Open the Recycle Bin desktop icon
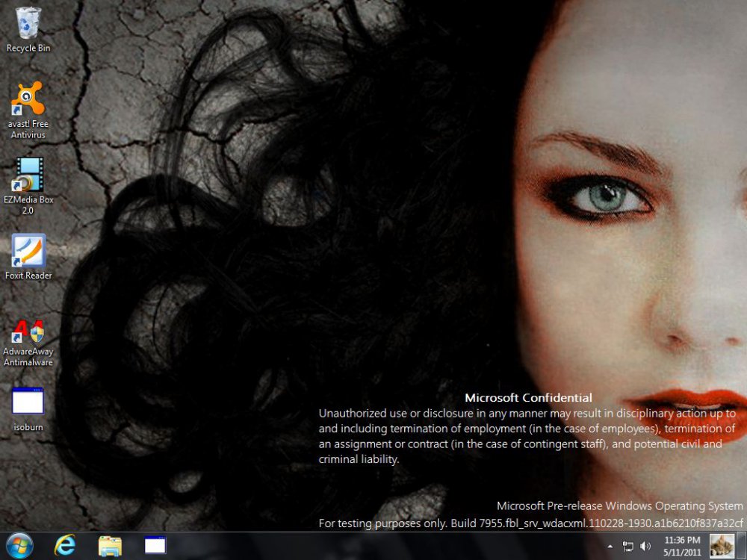This screenshot has height=560, width=747. (28, 22)
